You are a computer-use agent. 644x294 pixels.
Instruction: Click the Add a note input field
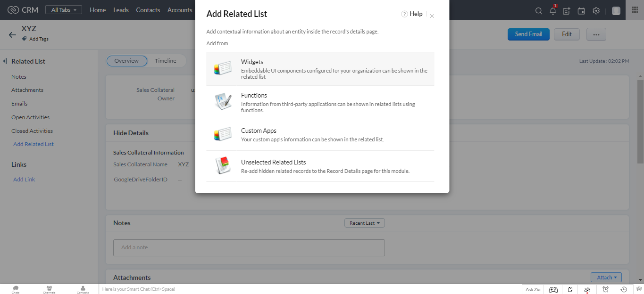(x=249, y=247)
